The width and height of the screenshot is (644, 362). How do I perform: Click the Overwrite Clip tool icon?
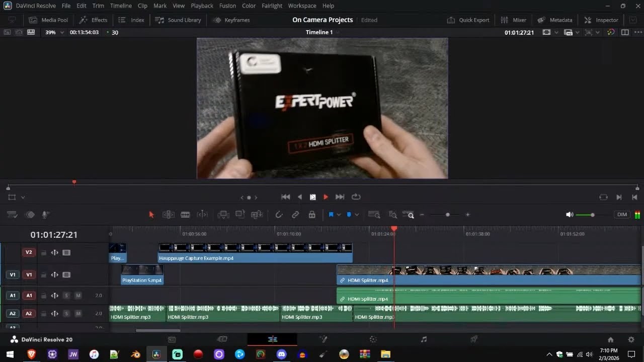point(240,215)
